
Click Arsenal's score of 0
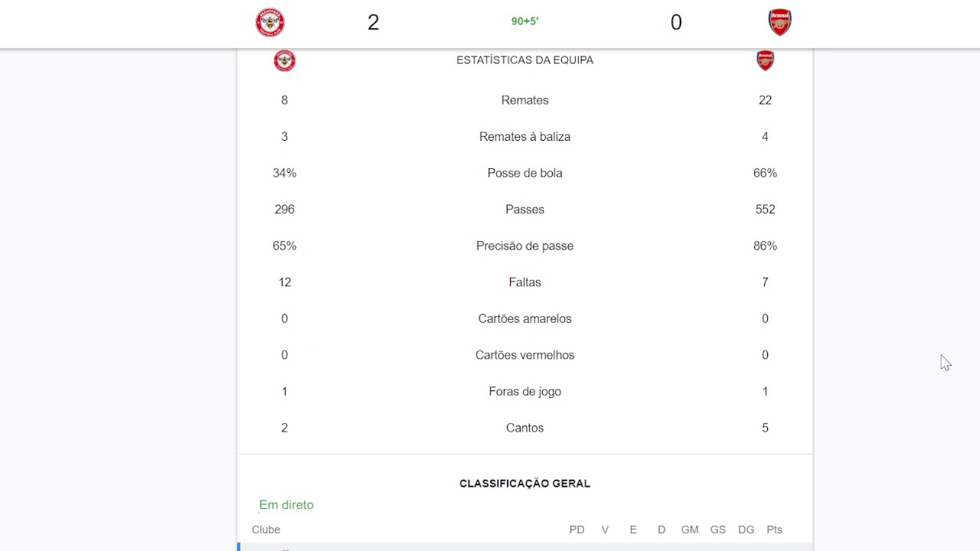tap(676, 22)
